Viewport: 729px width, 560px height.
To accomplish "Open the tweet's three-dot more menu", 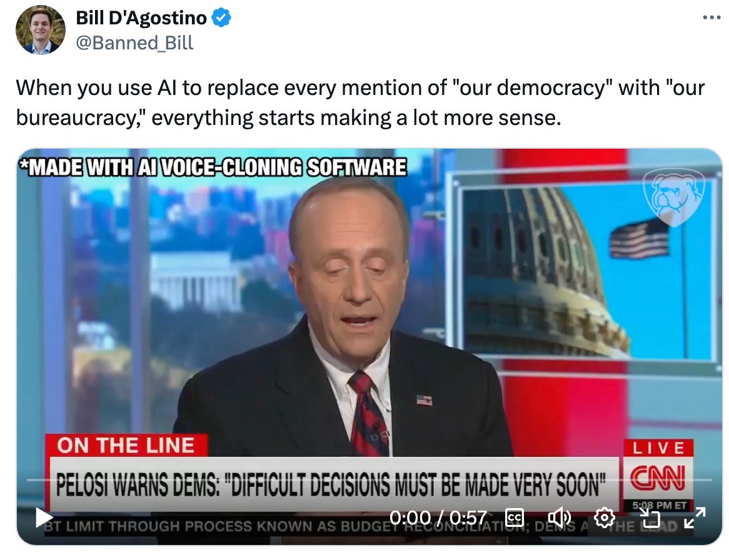I will [711, 17].
